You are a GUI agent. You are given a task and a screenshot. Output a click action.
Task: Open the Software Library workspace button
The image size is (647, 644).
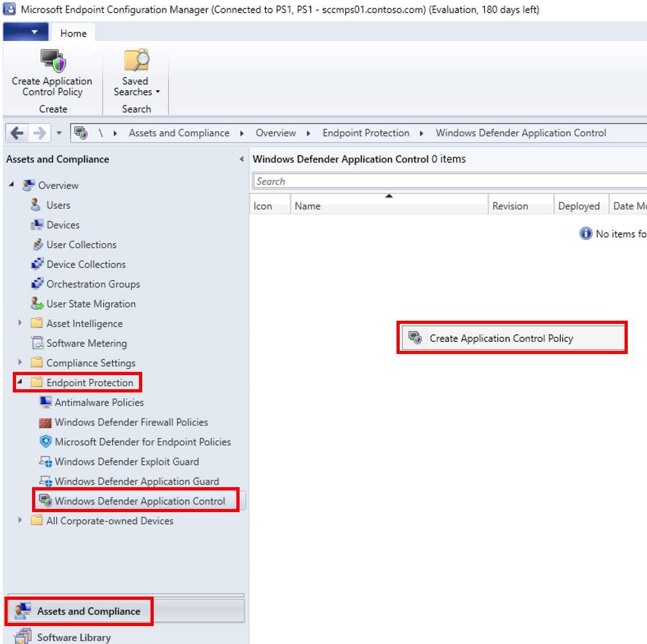pyautogui.click(x=126, y=636)
